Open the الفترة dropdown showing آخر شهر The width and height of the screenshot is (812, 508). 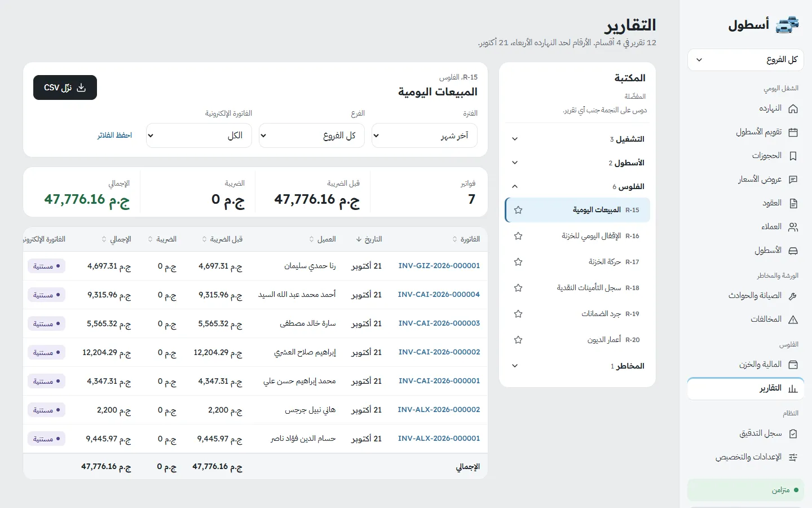[424, 135]
